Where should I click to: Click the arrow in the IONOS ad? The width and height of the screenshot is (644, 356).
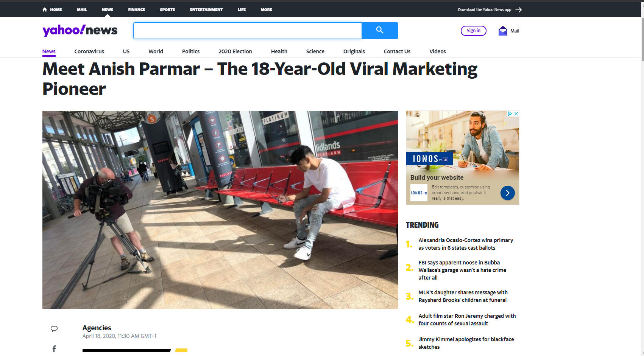(x=507, y=193)
